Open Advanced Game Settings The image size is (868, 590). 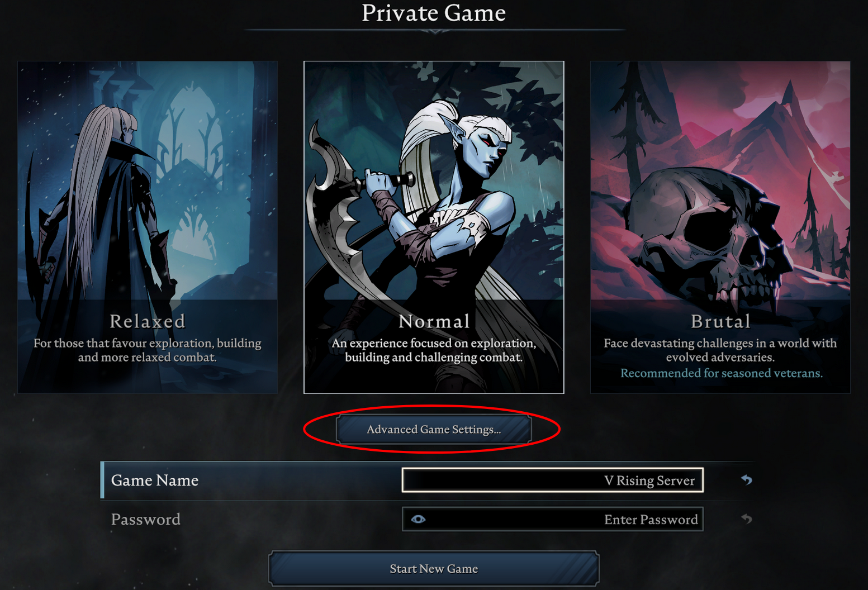point(434,429)
